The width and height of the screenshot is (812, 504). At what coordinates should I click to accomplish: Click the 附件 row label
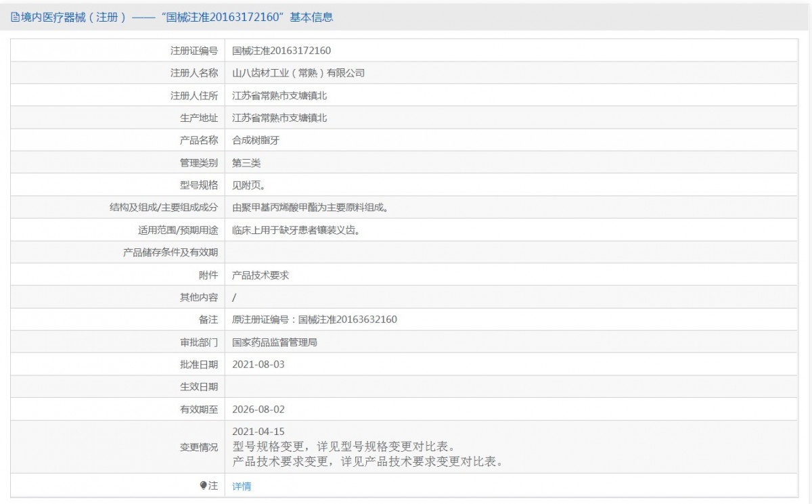click(x=208, y=275)
